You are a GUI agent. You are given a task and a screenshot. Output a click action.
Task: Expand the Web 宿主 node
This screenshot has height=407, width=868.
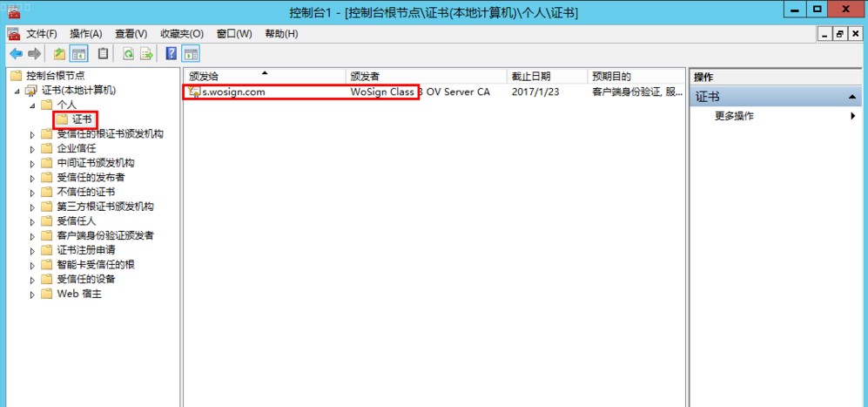coord(32,295)
